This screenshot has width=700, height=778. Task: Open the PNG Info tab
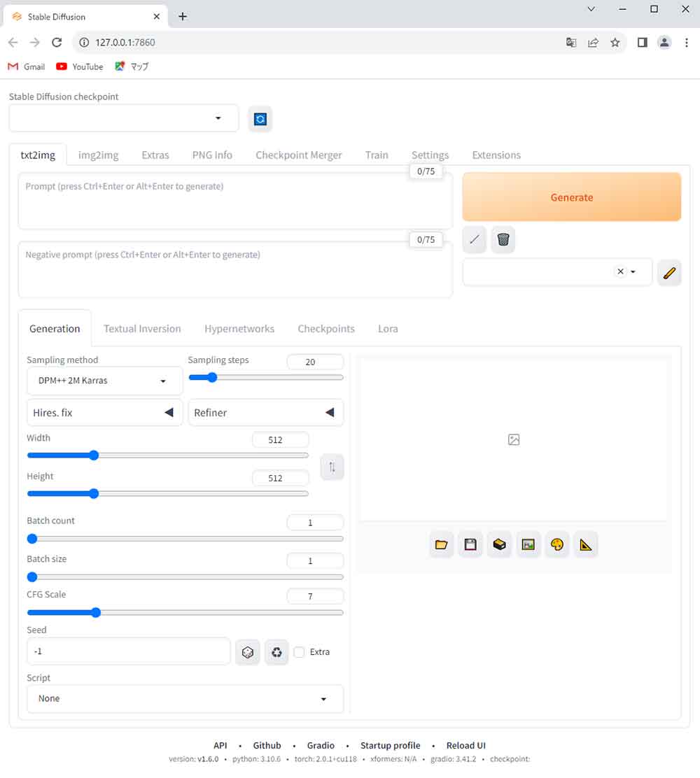click(212, 155)
